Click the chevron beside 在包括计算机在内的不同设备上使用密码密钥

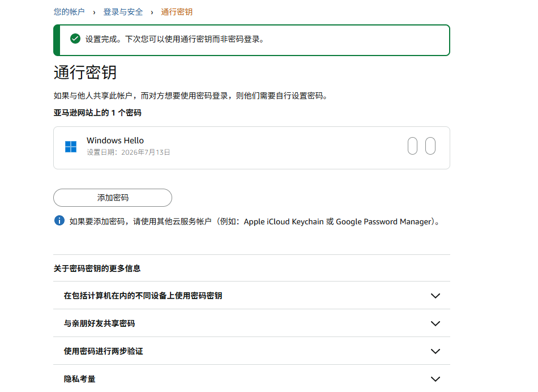[x=435, y=296]
